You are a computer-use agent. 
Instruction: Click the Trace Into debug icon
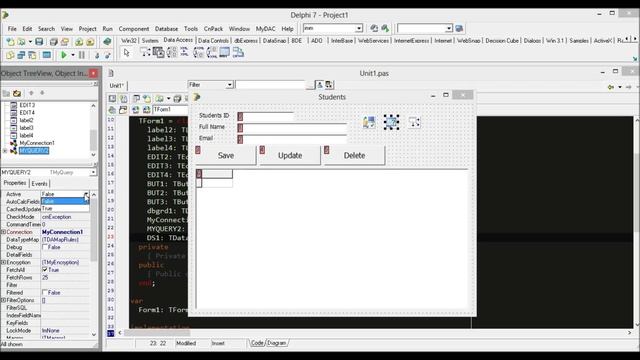pos(97,55)
